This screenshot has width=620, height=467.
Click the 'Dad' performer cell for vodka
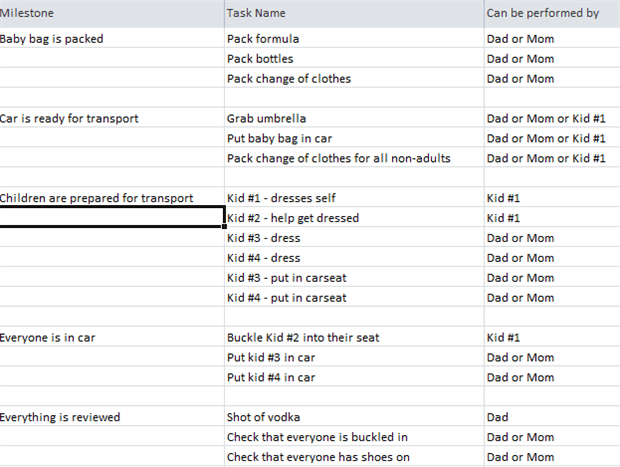[550, 417]
